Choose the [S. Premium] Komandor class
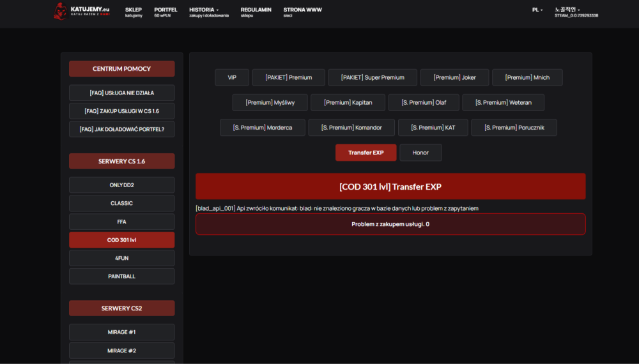 (x=351, y=128)
